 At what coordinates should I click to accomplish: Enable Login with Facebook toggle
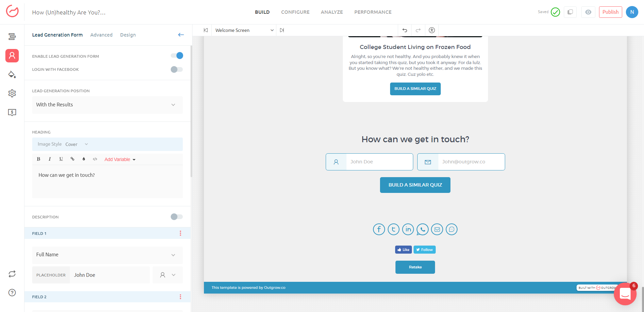[177, 69]
